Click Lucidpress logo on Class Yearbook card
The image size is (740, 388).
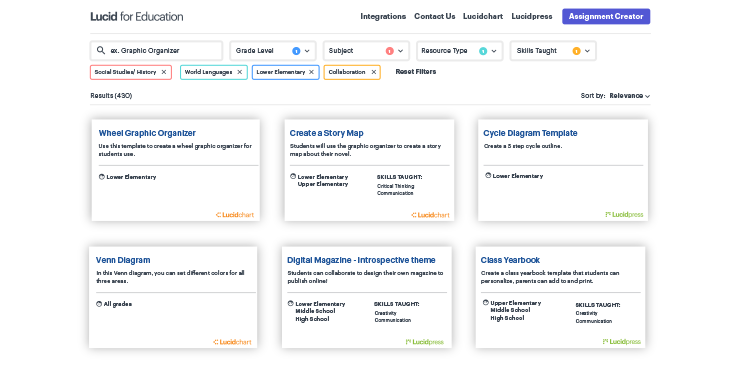point(622,341)
